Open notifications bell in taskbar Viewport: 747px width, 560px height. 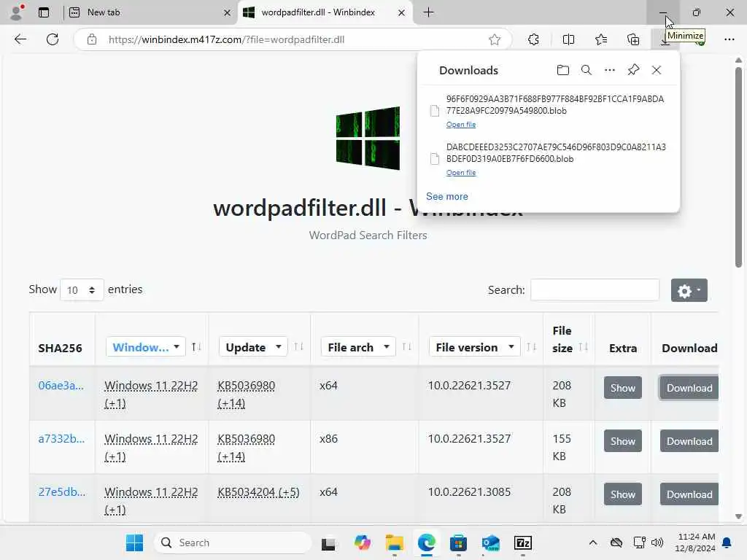click(727, 542)
